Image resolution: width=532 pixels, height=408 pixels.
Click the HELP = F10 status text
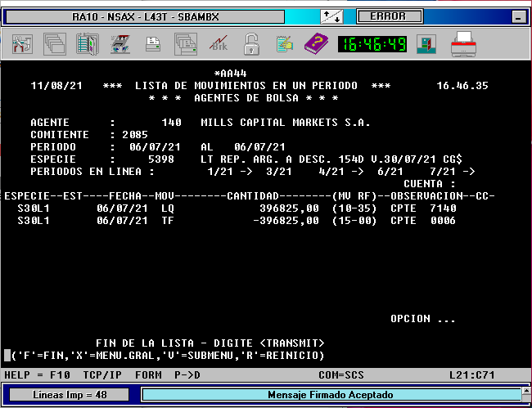(38, 375)
